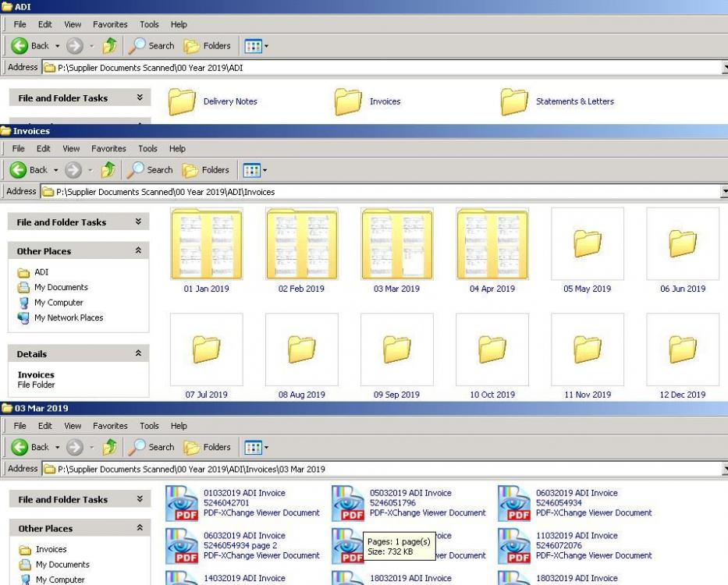
Task: Select 11 Nov 2019 folder
Action: [x=588, y=356]
